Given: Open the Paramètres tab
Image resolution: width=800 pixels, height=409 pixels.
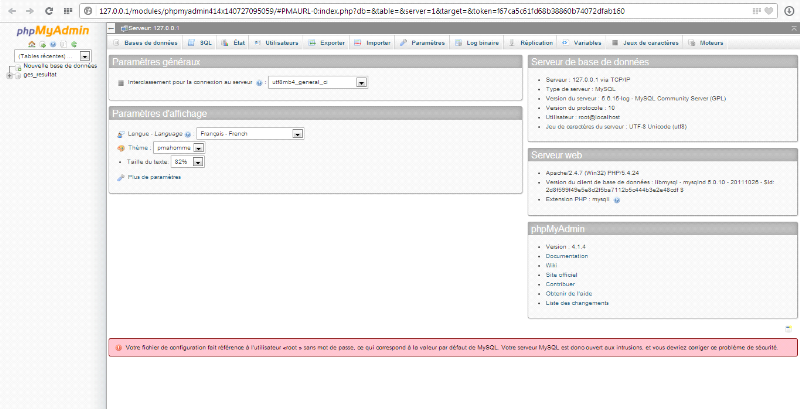Looking at the screenshot, I should click(x=422, y=43).
